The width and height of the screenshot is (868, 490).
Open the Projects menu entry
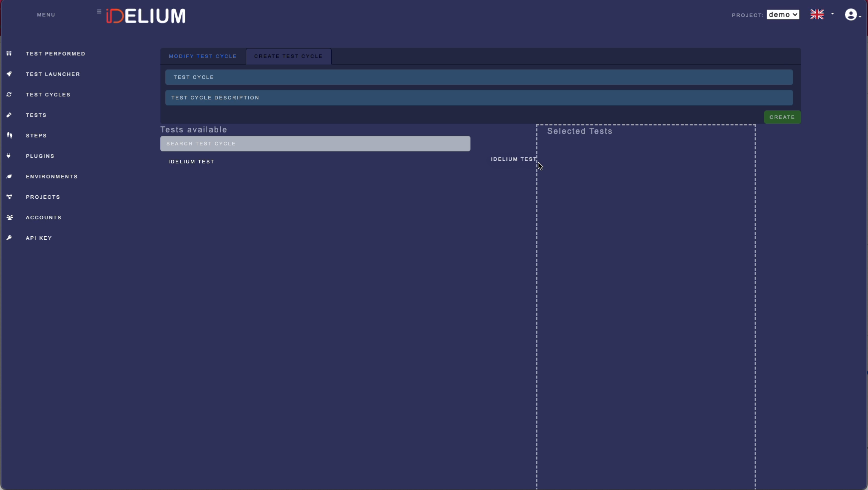[x=43, y=197]
